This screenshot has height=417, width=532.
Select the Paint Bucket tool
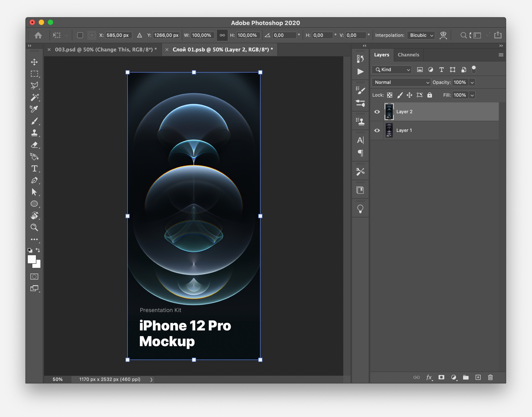click(x=34, y=156)
